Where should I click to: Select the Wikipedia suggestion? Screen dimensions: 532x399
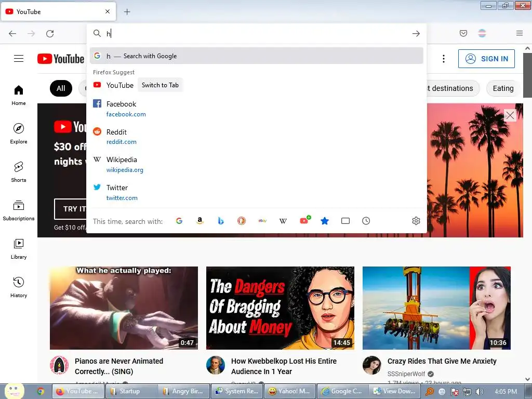(257, 165)
